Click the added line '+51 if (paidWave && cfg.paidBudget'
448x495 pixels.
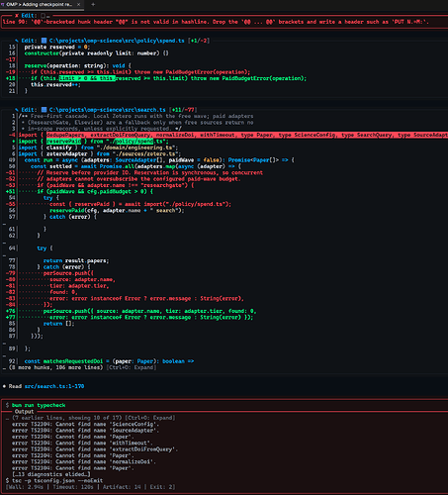click(x=79, y=191)
